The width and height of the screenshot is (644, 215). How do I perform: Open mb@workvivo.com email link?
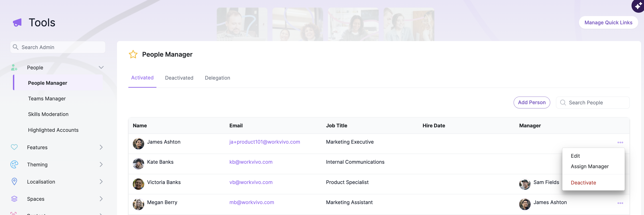(252, 202)
